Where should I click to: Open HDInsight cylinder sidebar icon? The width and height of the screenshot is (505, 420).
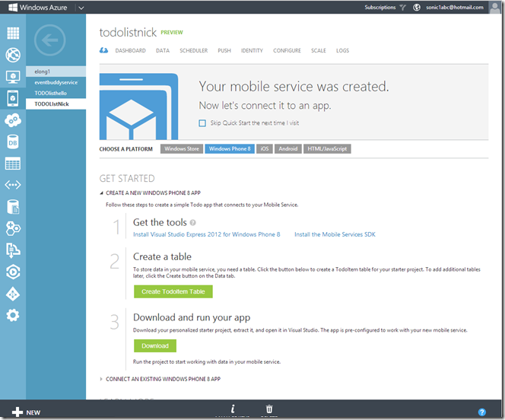[13, 207]
